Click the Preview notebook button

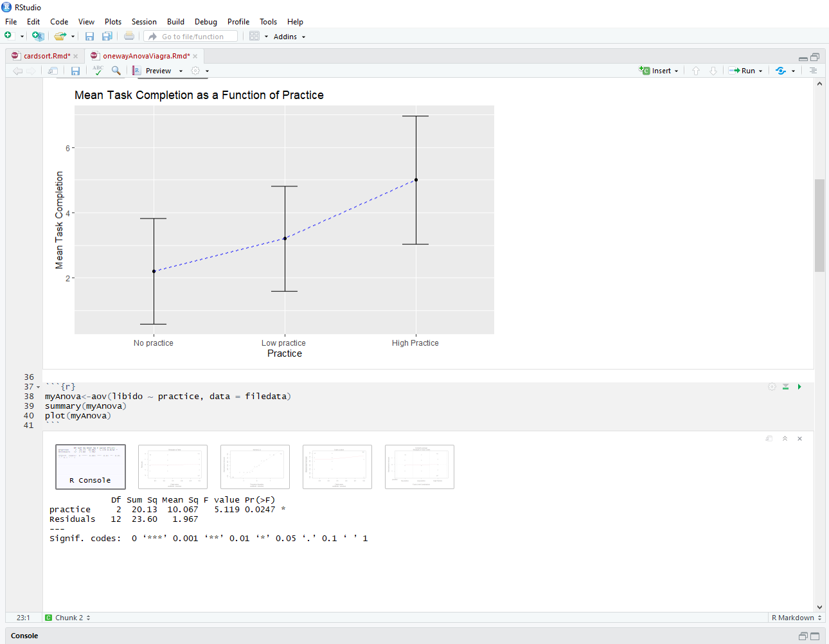[153, 71]
